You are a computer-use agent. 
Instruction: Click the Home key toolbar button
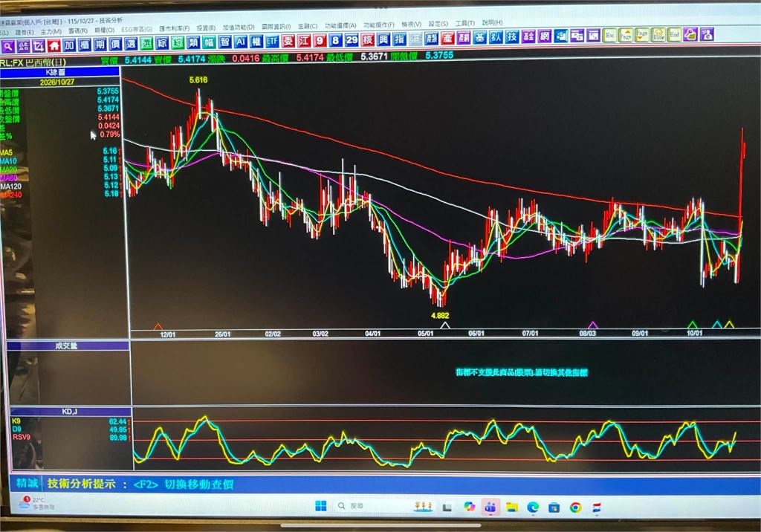(658, 35)
